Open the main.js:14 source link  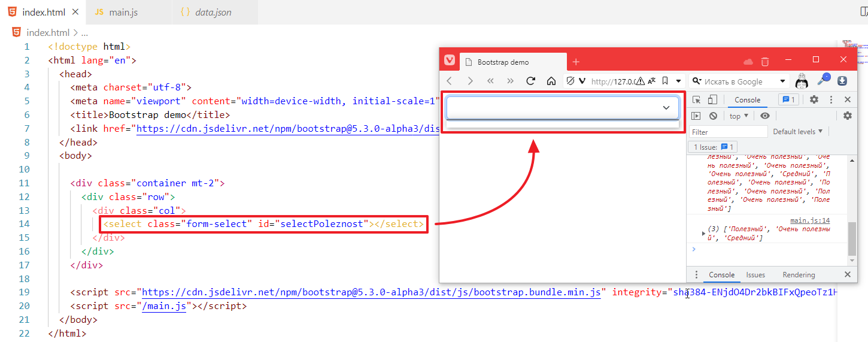click(x=810, y=220)
